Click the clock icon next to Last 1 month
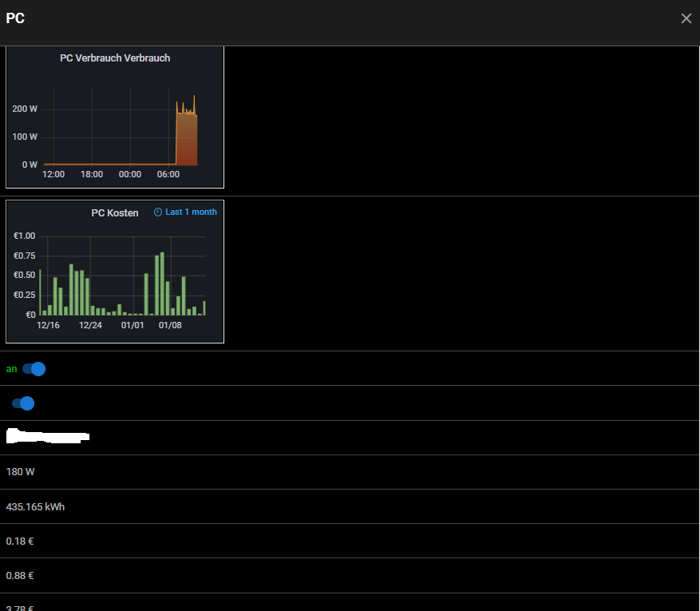Screen dimensions: 700x611 tap(157, 212)
